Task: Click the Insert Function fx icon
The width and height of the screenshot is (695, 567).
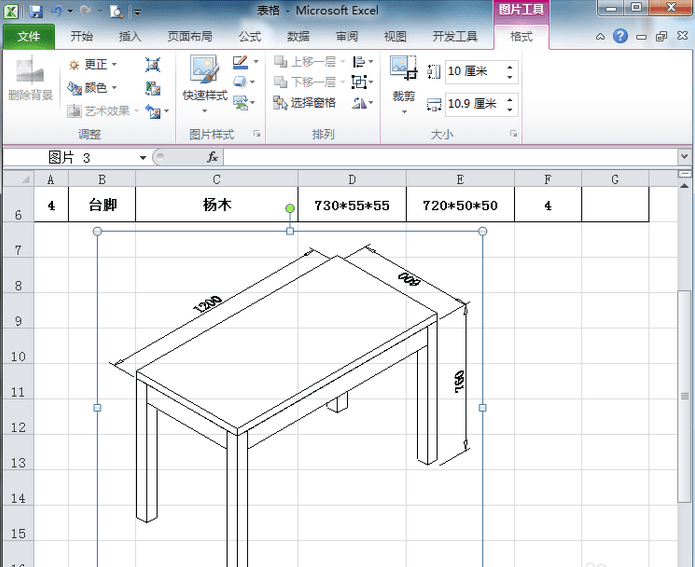Action: coord(212,157)
